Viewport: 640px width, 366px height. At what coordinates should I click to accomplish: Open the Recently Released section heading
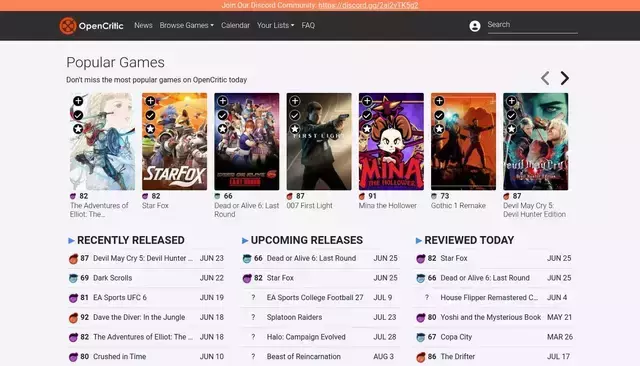point(131,240)
